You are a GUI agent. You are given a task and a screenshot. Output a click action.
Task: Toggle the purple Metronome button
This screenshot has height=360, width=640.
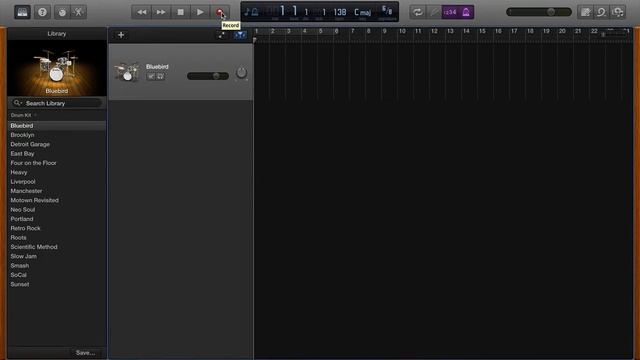(x=466, y=12)
